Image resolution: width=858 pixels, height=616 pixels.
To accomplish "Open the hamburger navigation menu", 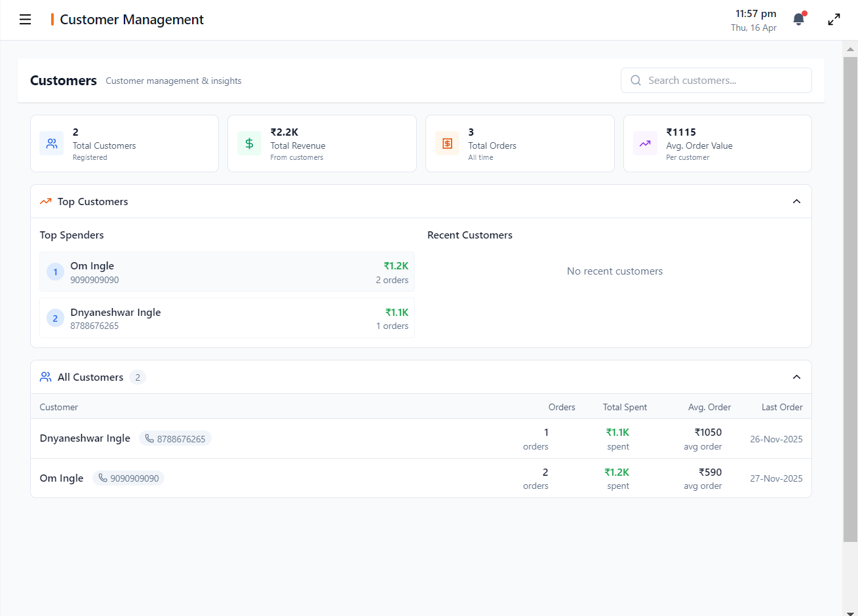I will (x=26, y=20).
